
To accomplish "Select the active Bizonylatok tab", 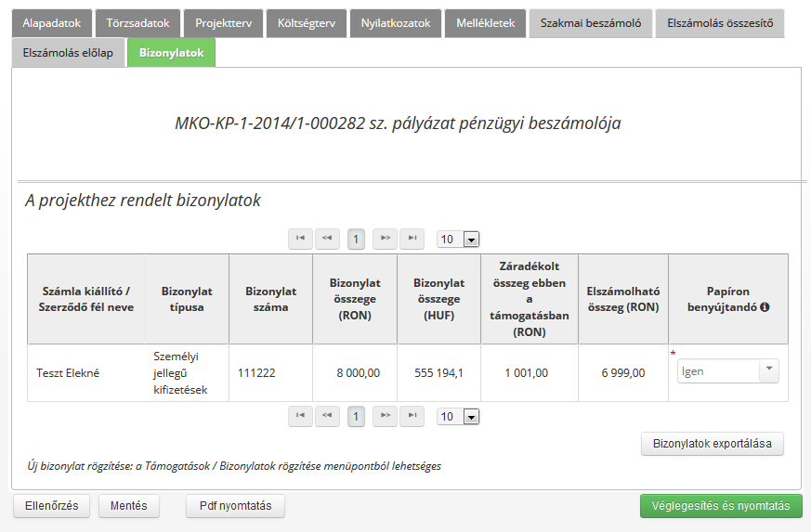I will pyautogui.click(x=171, y=53).
